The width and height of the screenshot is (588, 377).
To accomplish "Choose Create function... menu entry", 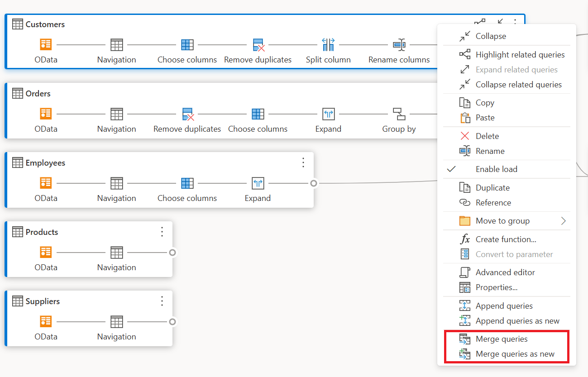I will pos(506,239).
